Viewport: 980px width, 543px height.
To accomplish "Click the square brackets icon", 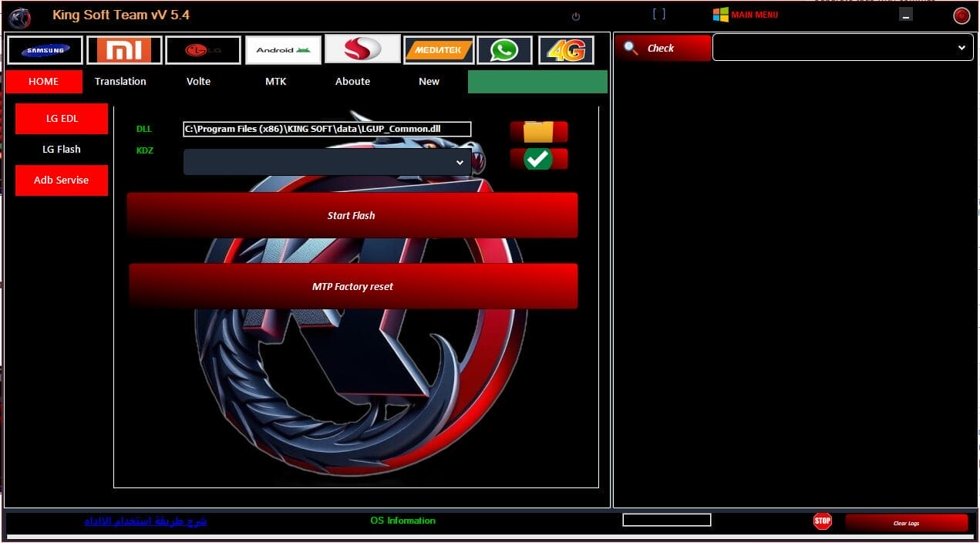I will tap(658, 14).
